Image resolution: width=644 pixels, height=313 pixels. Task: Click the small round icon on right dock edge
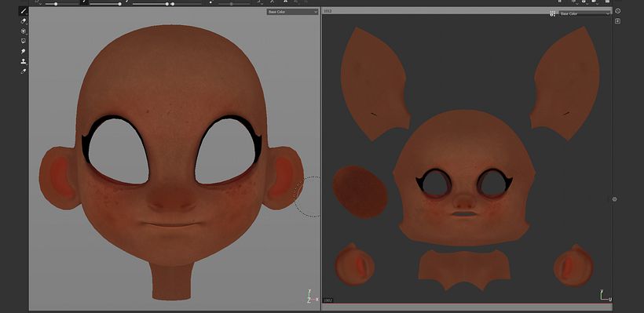point(614,199)
